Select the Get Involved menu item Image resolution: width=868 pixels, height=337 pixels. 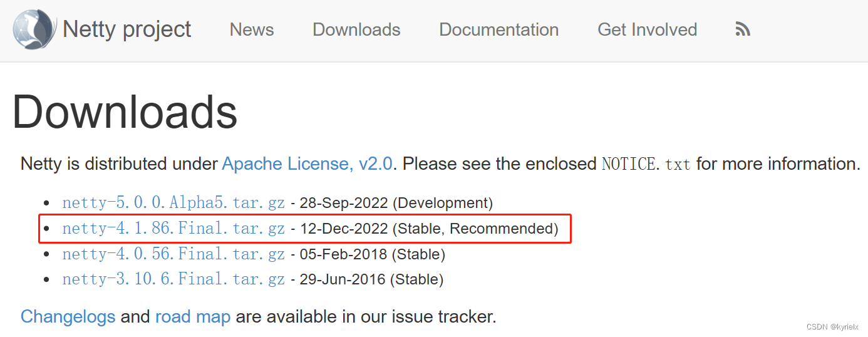647,29
